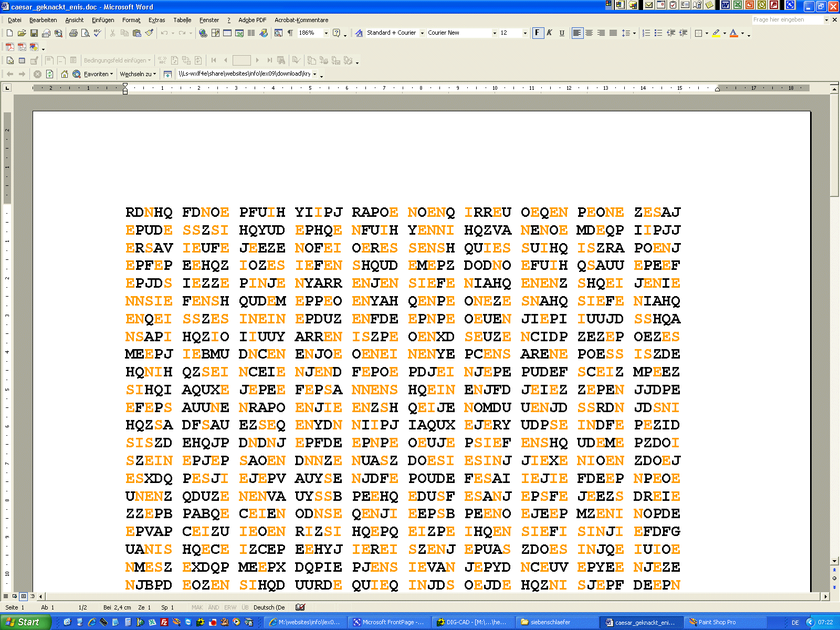Screen dimensions: 840x630
Task: Right-align the paragraph
Action: (x=601, y=33)
